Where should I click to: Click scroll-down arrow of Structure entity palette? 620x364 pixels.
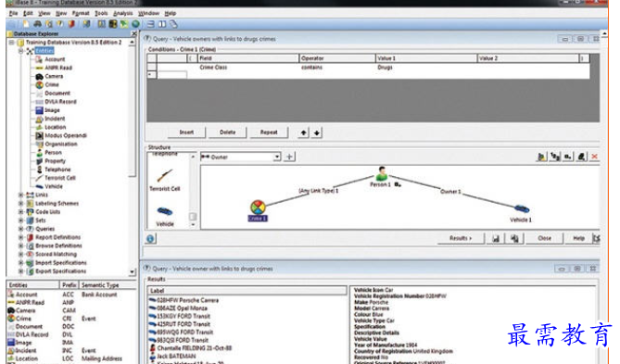(193, 224)
